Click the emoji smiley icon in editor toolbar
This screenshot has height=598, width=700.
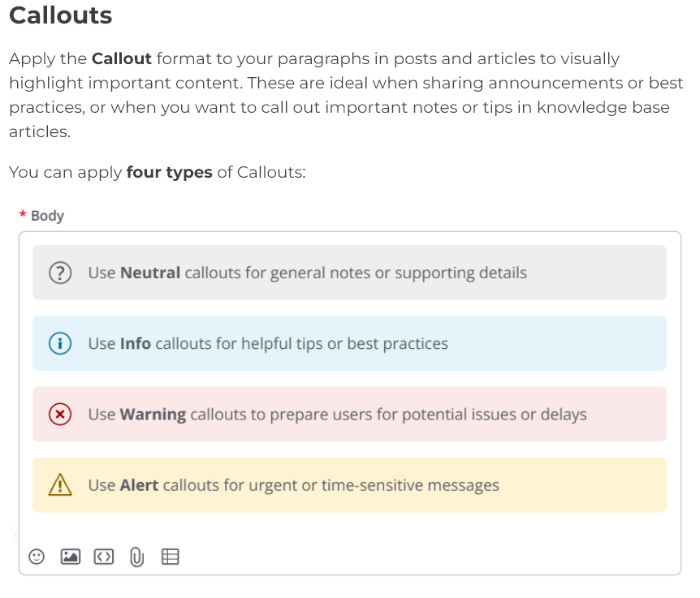37,557
